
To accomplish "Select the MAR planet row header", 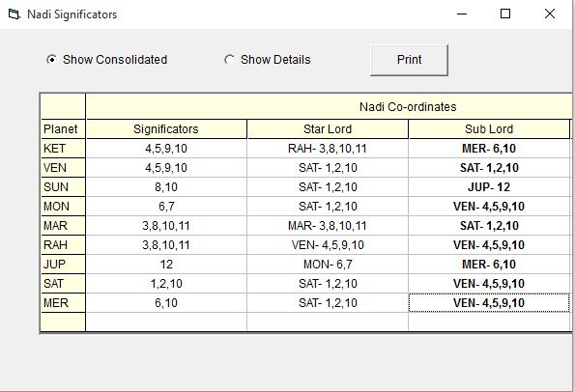I will 63,226.
